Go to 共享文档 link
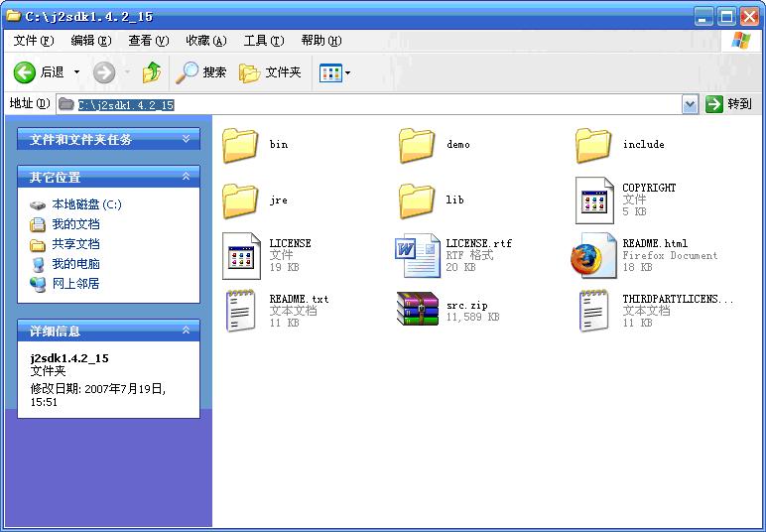This screenshot has width=766, height=532. (x=75, y=244)
